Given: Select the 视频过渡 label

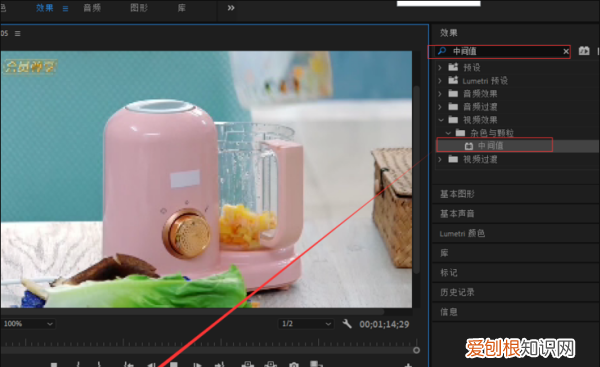Looking at the screenshot, I should pyautogui.click(x=480, y=159).
